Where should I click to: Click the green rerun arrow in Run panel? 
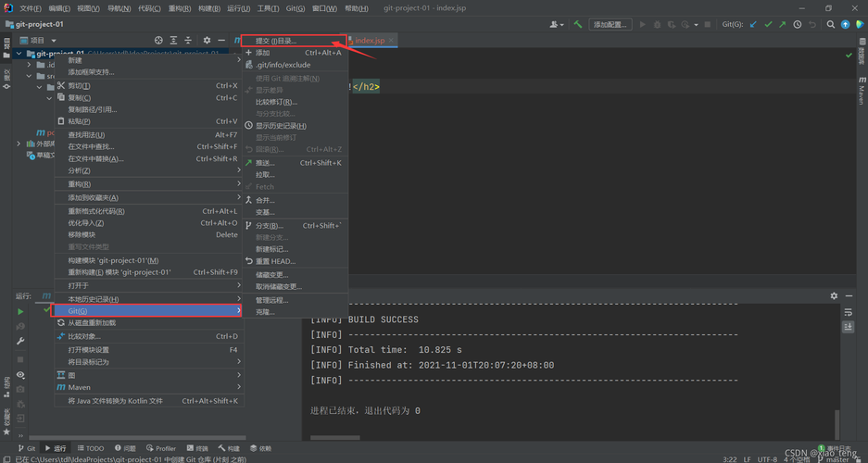pyautogui.click(x=20, y=312)
